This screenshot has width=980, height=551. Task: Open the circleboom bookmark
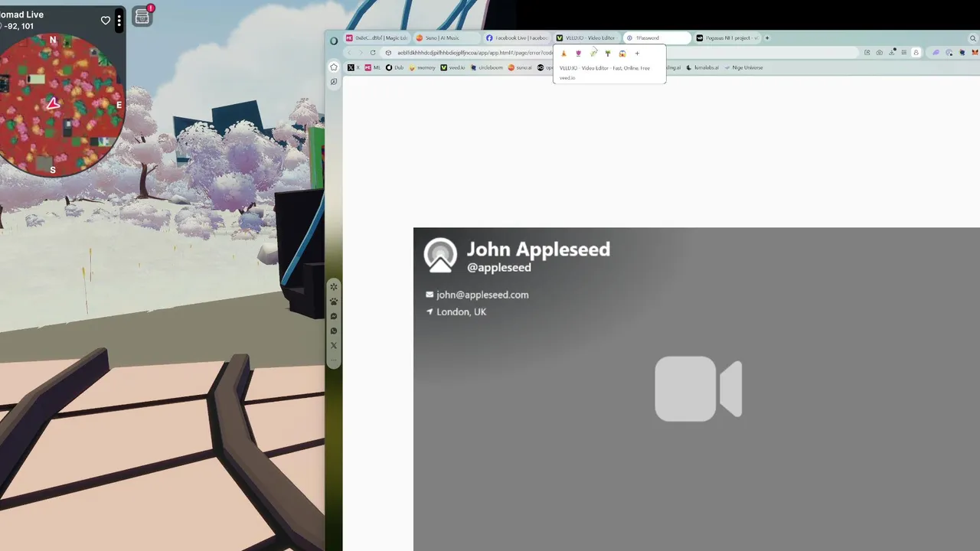[x=487, y=67]
